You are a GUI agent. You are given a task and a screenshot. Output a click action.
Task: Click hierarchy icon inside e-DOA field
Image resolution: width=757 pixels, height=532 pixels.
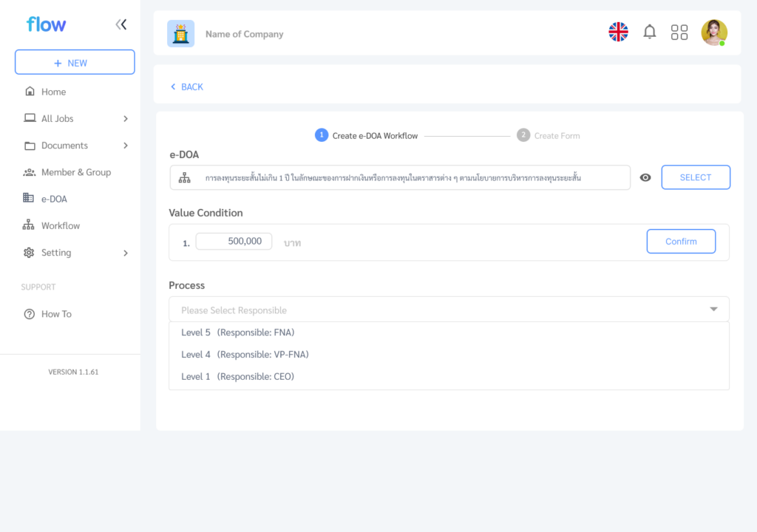[184, 177]
